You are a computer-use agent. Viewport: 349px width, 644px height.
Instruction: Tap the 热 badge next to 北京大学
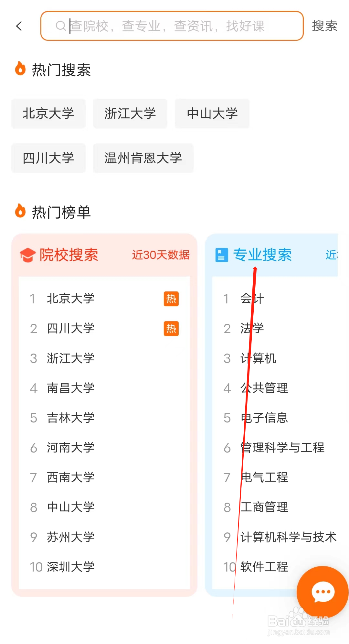pos(171,299)
